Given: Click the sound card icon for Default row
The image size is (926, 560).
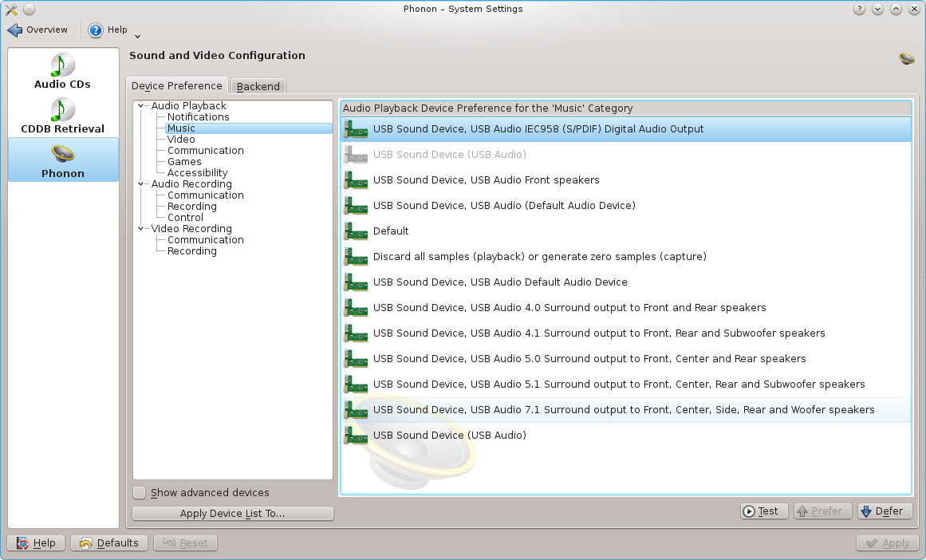Looking at the screenshot, I should [x=356, y=231].
